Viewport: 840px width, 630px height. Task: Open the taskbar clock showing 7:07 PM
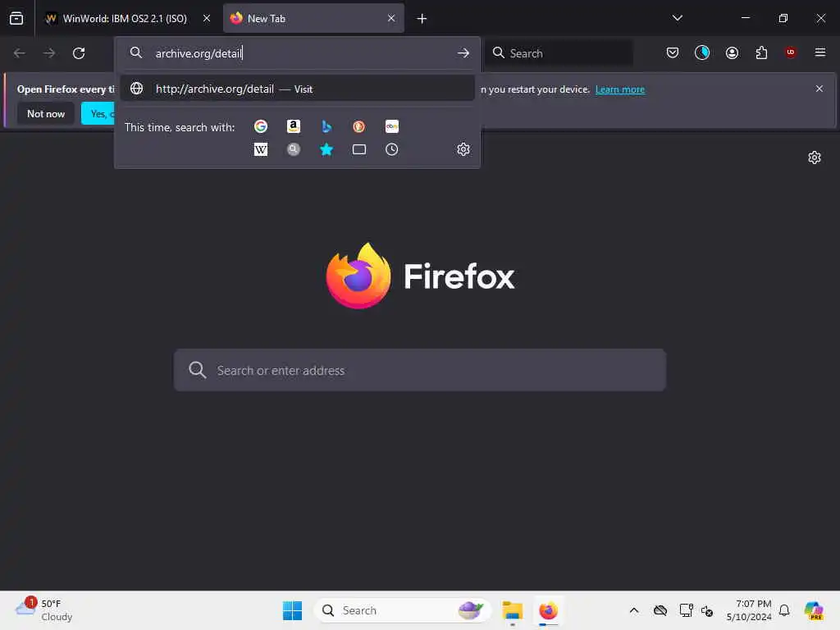pos(749,610)
